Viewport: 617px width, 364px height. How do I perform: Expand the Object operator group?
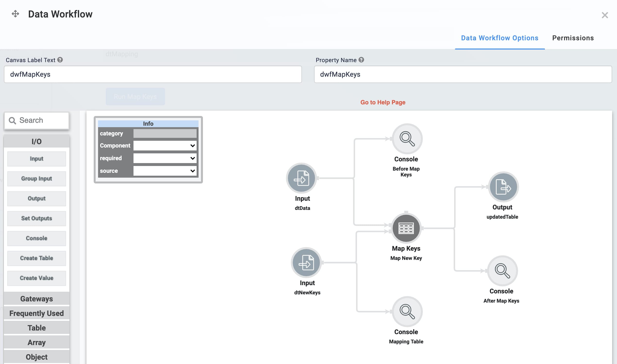[37, 357]
